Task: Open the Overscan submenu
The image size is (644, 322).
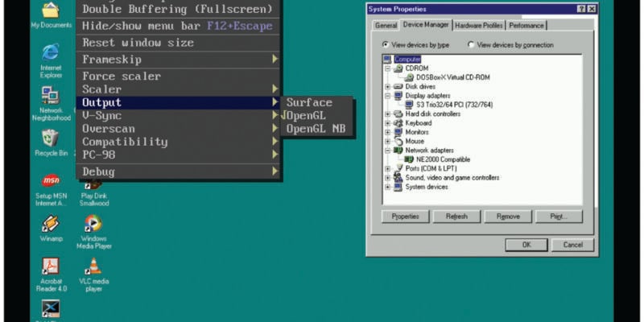Action: click(x=178, y=129)
